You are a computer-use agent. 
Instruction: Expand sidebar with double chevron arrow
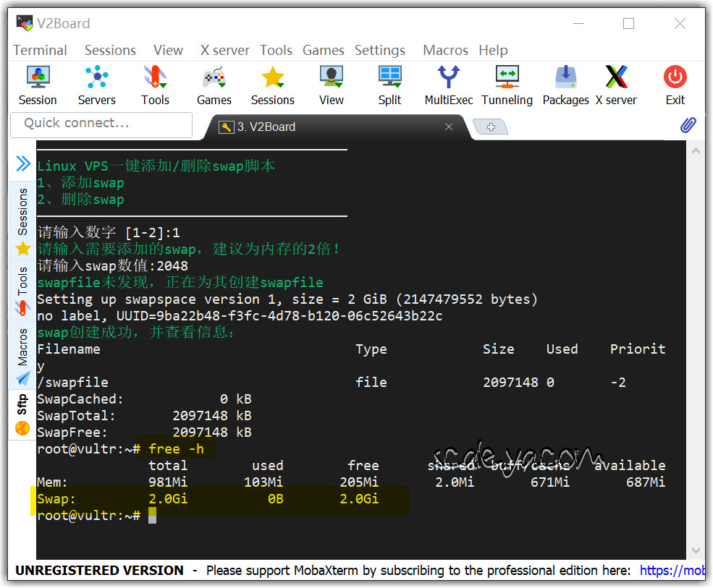[23, 164]
